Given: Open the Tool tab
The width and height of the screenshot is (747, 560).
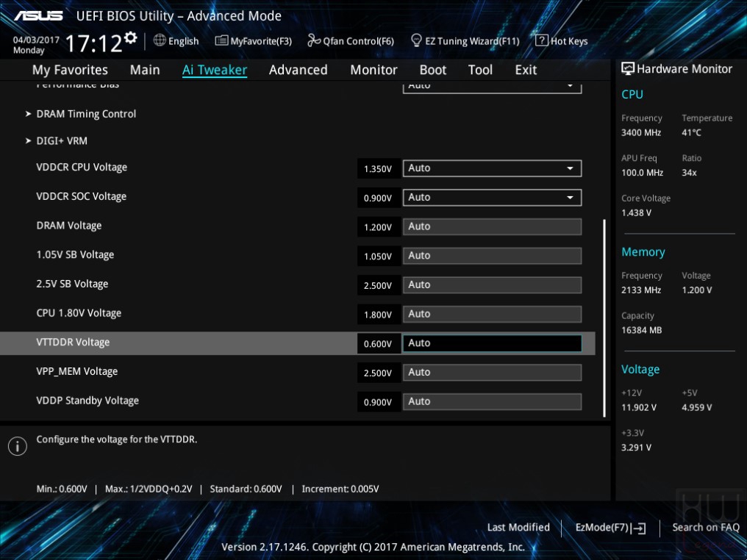Looking at the screenshot, I should point(480,70).
